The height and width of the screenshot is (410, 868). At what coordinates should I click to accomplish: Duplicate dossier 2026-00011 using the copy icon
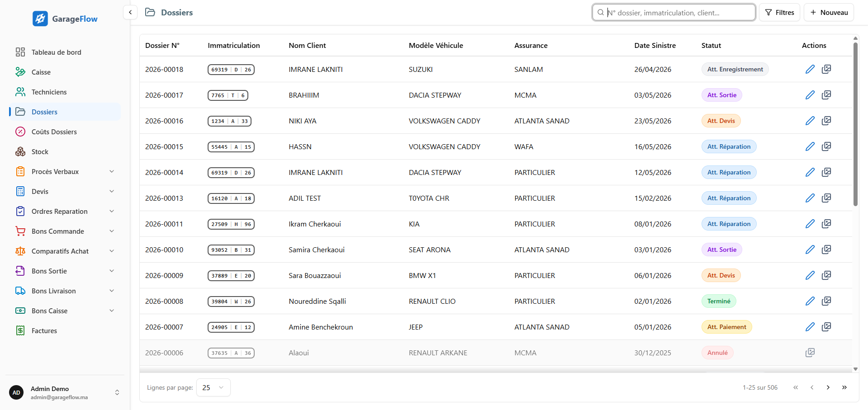click(x=826, y=224)
